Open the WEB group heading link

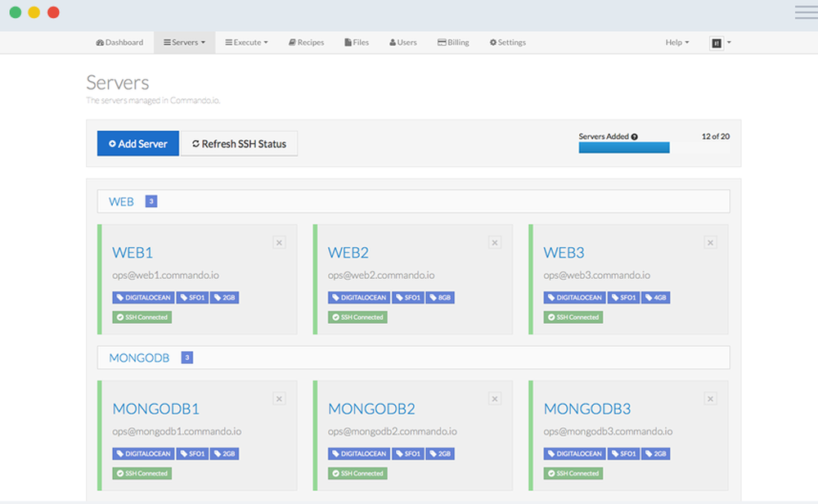tap(121, 201)
